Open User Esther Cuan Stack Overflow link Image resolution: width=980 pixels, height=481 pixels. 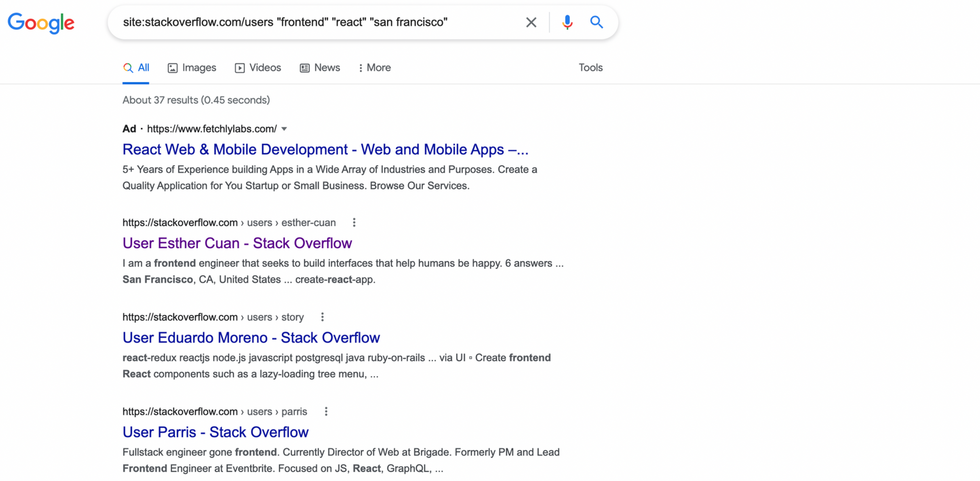pyautogui.click(x=237, y=243)
